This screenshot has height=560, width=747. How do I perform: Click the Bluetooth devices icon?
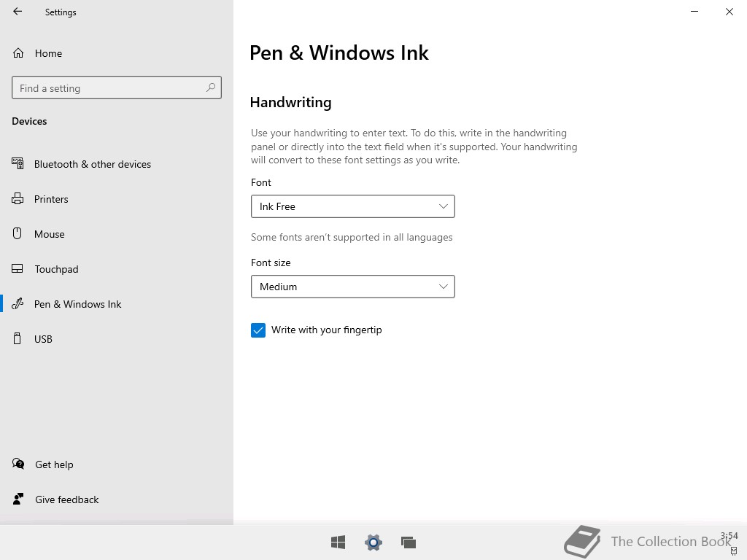click(18, 163)
